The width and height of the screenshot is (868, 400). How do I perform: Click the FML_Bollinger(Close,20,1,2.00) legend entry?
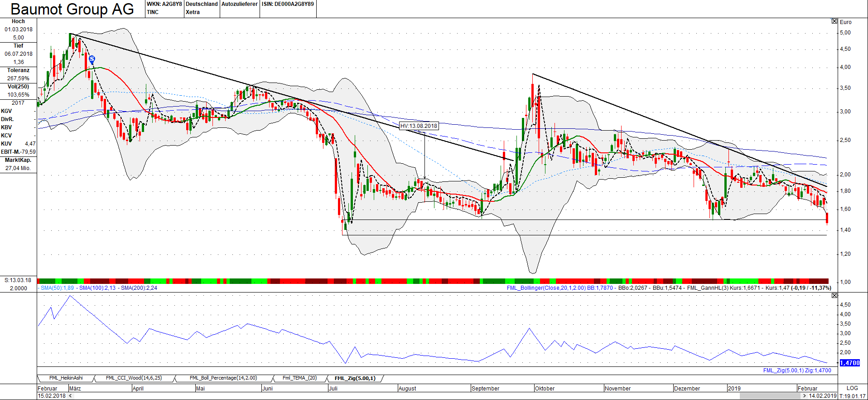(x=546, y=288)
